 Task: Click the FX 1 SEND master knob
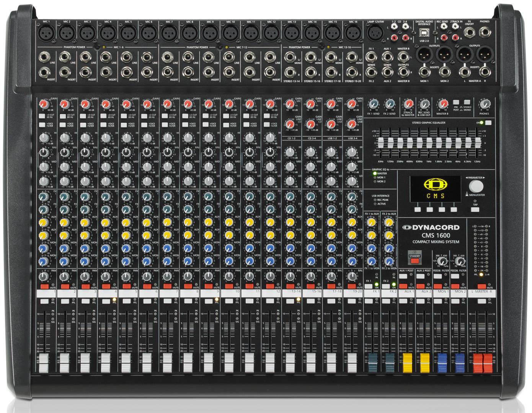(373, 104)
